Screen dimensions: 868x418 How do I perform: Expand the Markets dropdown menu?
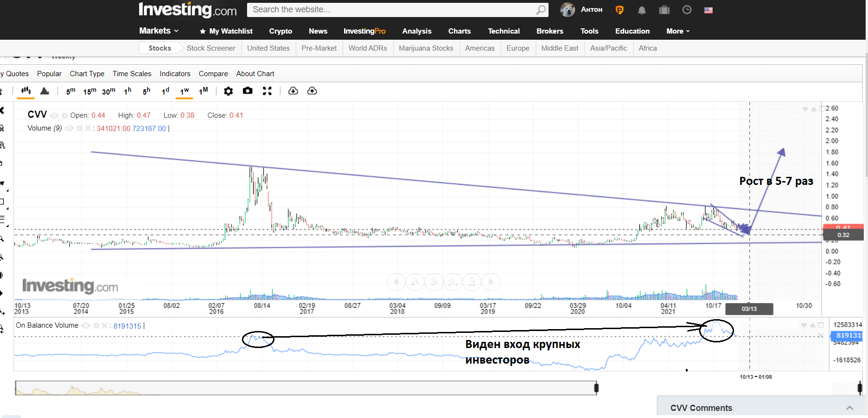[x=159, y=31]
